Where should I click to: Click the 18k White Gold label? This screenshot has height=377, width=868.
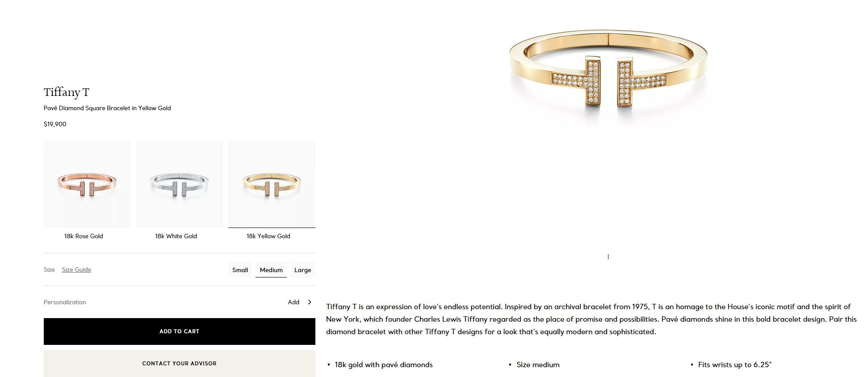tap(176, 236)
